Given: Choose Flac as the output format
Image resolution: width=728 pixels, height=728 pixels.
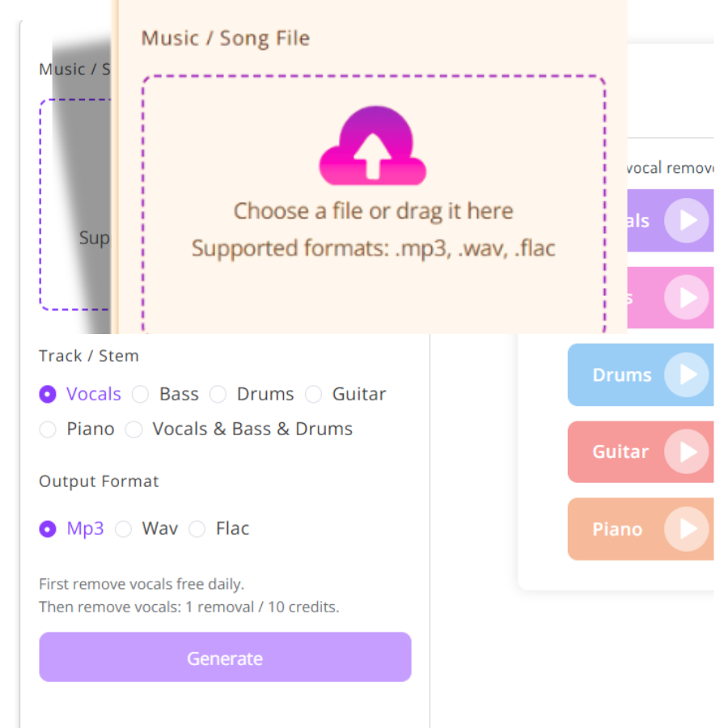Looking at the screenshot, I should (197, 528).
